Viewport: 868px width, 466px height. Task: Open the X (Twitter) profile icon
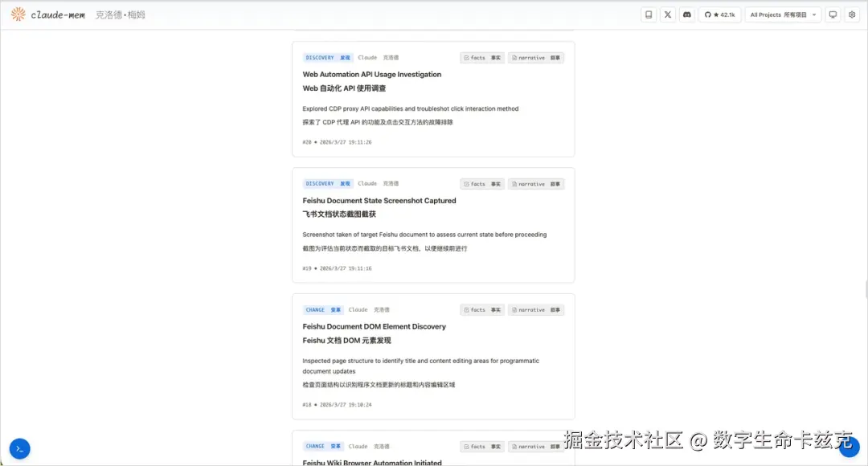point(667,14)
